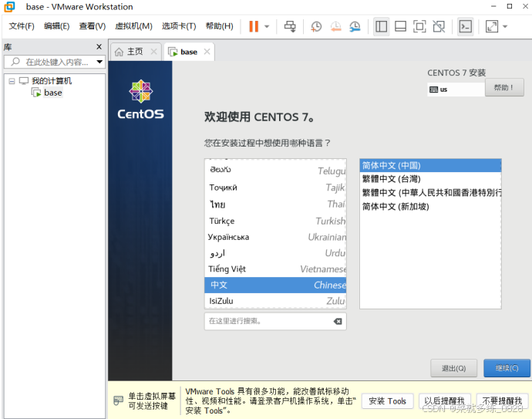Select Tajik language row
The height and width of the screenshot is (419, 532).
tap(275, 188)
